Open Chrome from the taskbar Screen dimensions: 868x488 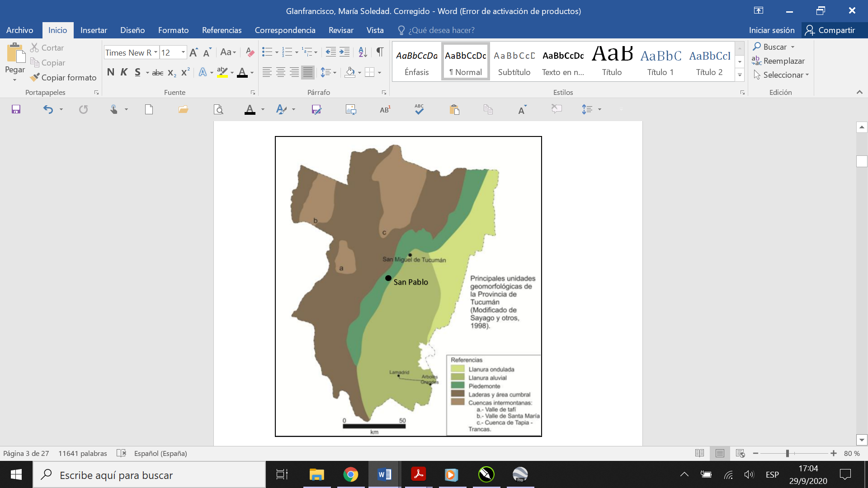[351, 474]
